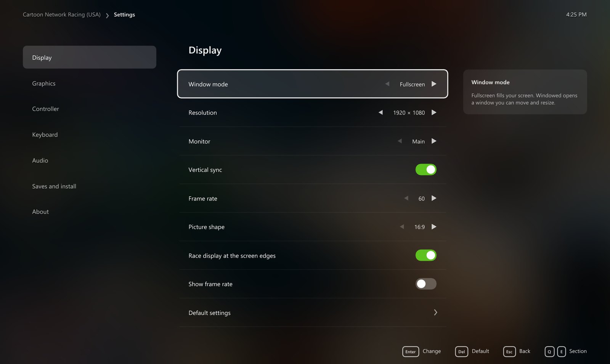
Task: Click the 60 frame rate value
Action: tap(421, 199)
